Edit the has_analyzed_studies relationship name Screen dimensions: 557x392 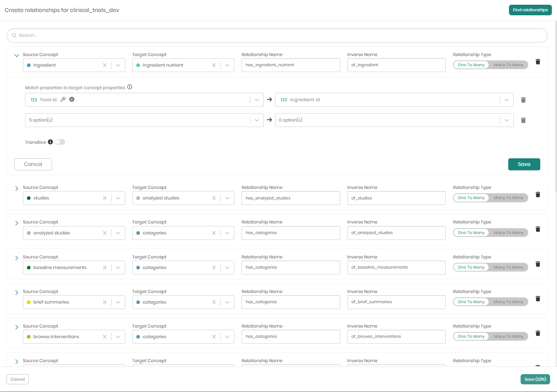291,198
